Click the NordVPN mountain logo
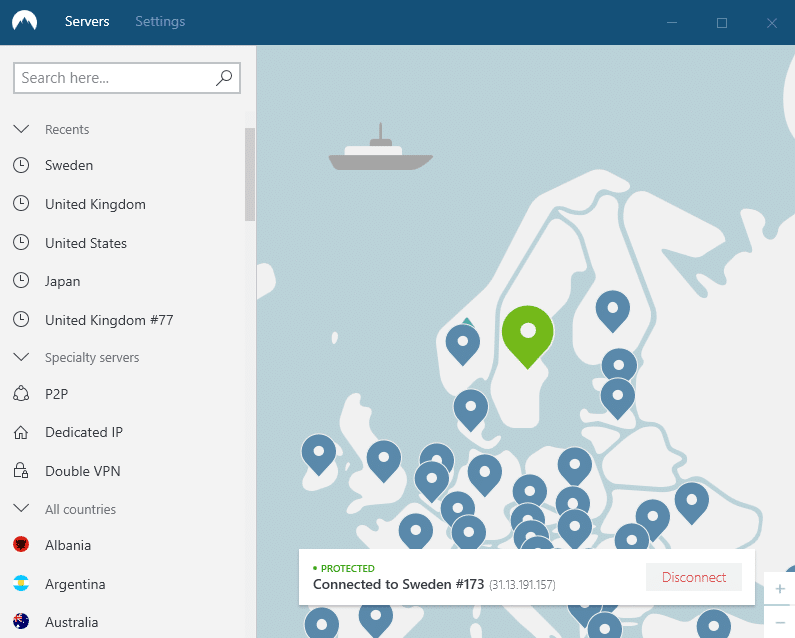Viewport: 795px width, 638px height. 24,21
